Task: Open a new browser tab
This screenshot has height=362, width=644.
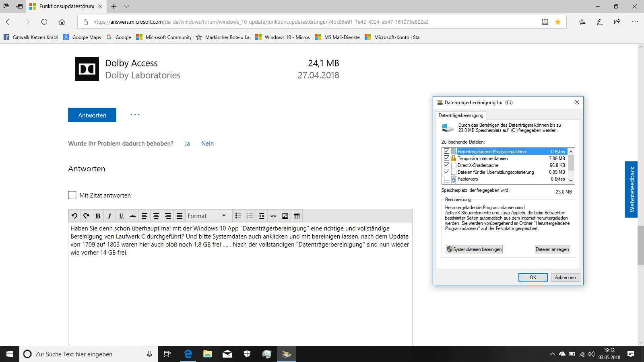Action: [114, 6]
